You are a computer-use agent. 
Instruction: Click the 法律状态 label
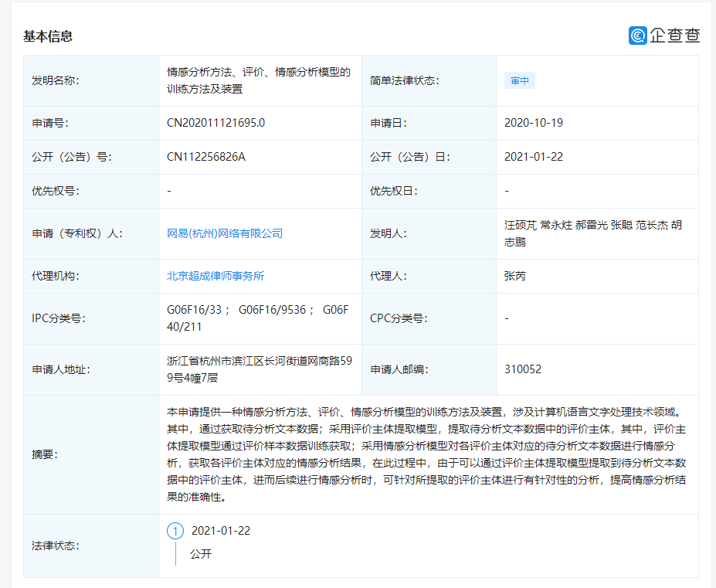(56, 546)
